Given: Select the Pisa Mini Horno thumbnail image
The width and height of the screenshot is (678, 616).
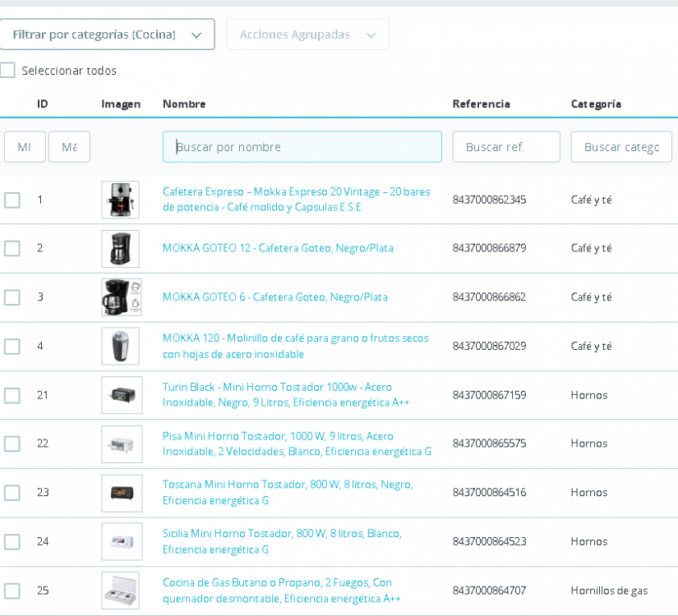Looking at the screenshot, I should pyautogui.click(x=121, y=444).
